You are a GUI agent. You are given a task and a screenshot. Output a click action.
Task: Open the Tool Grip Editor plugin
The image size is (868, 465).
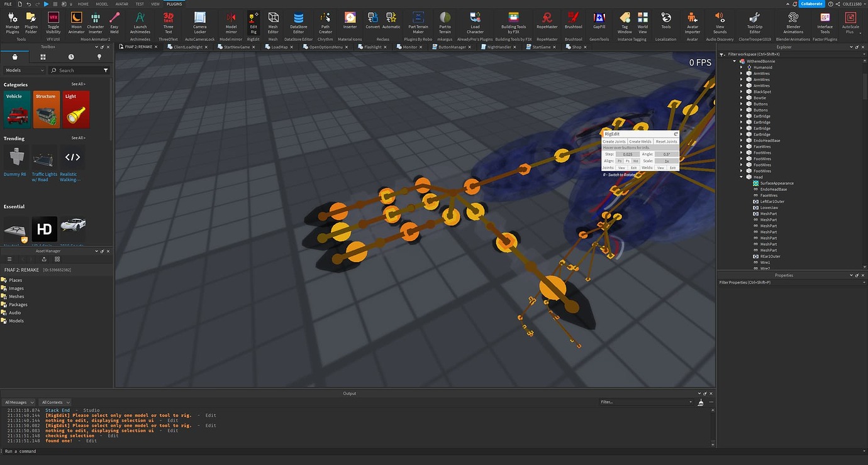[755, 23]
